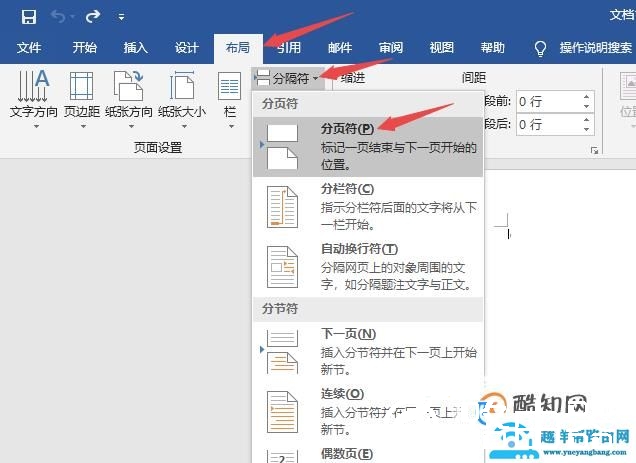Switch to the 开始 tab
Screen dimensions: 636x463
(85, 48)
